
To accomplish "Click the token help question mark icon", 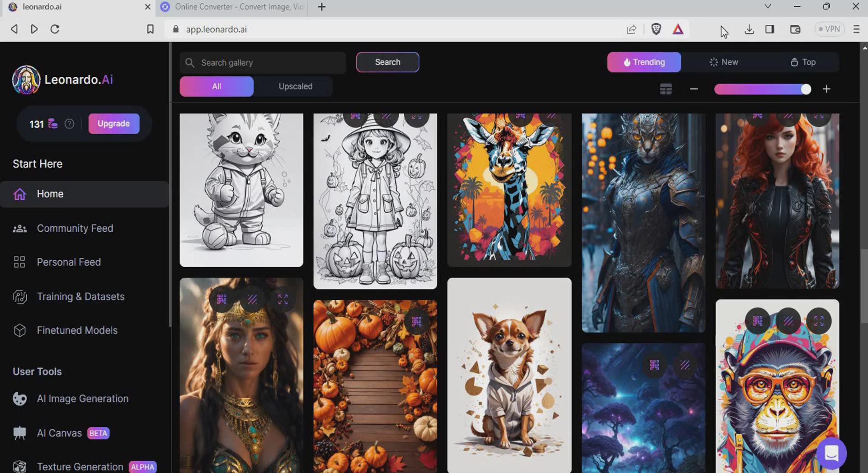I will pyautogui.click(x=69, y=124).
